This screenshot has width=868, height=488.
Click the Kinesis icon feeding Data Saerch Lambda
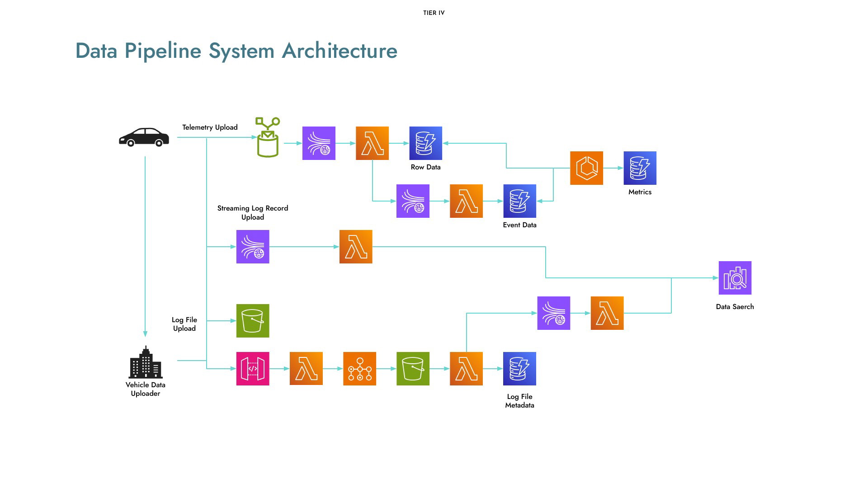(x=553, y=313)
